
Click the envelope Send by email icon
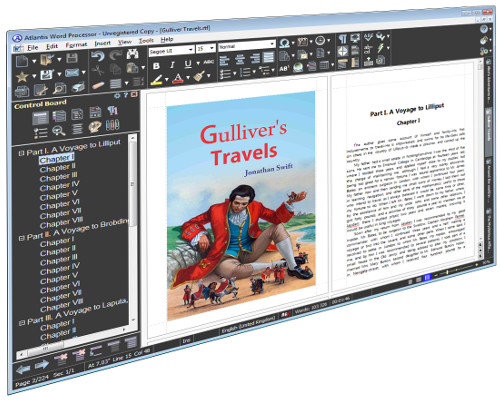pyautogui.click(x=72, y=73)
